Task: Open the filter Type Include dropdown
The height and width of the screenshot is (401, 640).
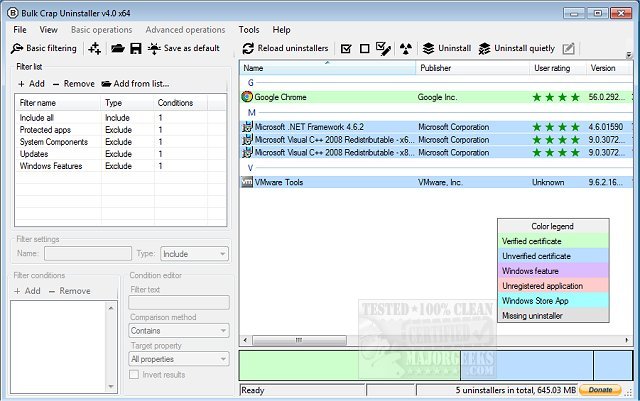Action: tap(194, 254)
